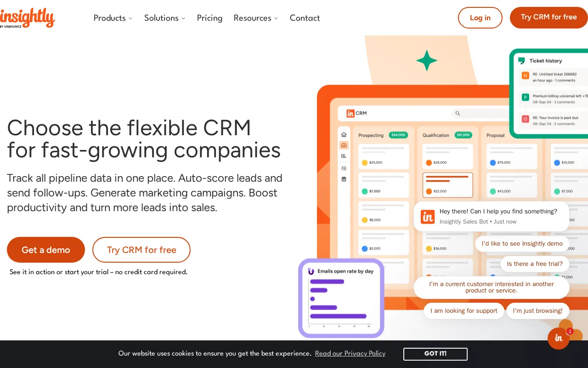Click the green P avatar in Ticket history

(x=526, y=97)
